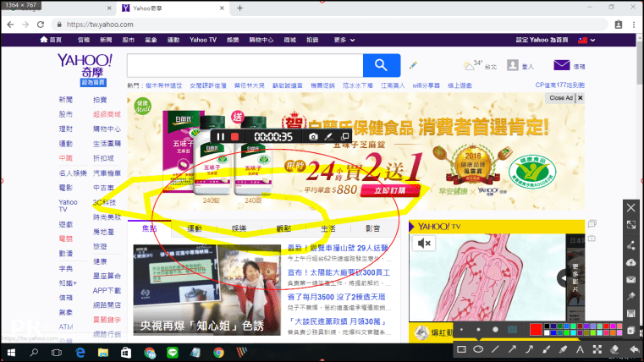Viewport: 644px width, 362px height.
Task: Open the 3C科技 sidebar link
Action: [x=104, y=202]
